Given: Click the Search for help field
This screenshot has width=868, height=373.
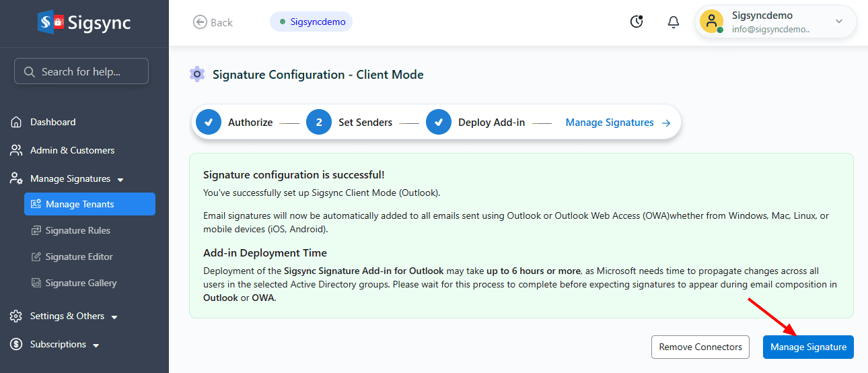Looking at the screenshot, I should (81, 71).
